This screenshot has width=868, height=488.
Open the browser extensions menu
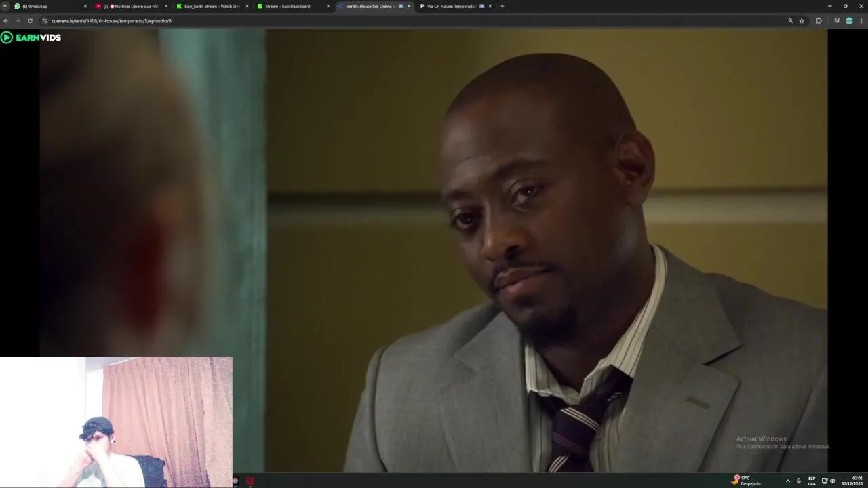(x=818, y=21)
